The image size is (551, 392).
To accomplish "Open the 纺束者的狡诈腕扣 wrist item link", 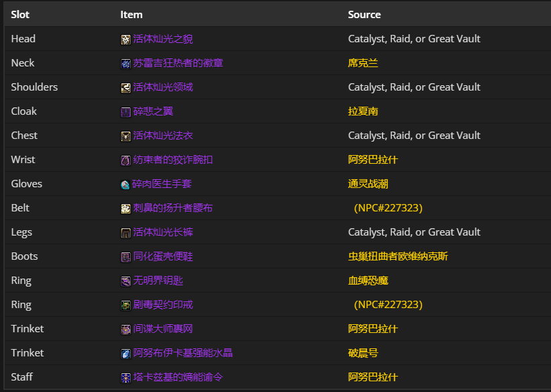I will tap(172, 160).
